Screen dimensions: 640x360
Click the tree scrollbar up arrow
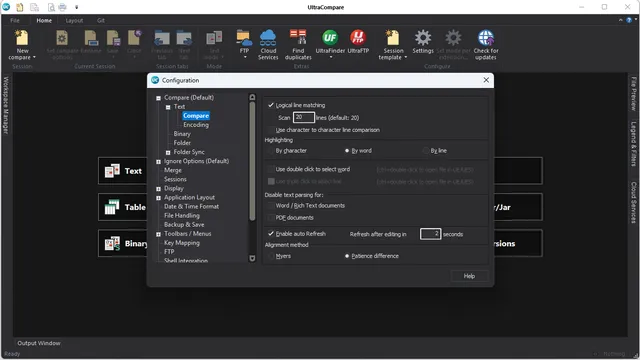(x=252, y=97)
